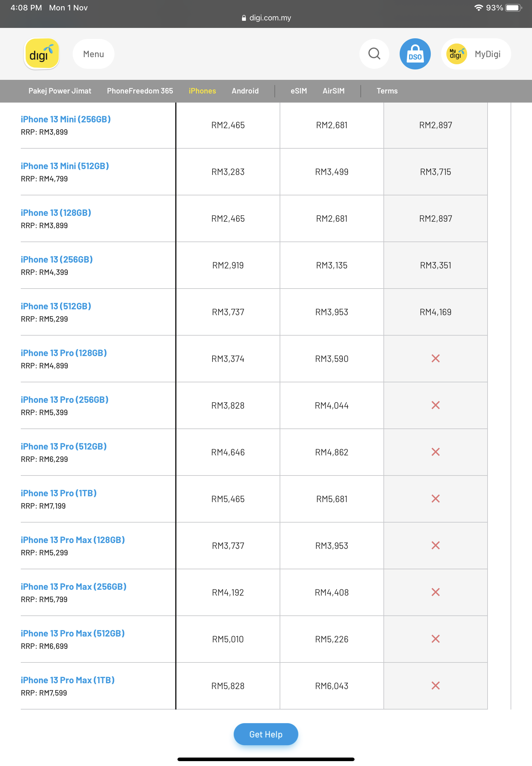The image size is (532, 766).
Task: Tap the digi.com.my address bar
Action: click(x=266, y=18)
